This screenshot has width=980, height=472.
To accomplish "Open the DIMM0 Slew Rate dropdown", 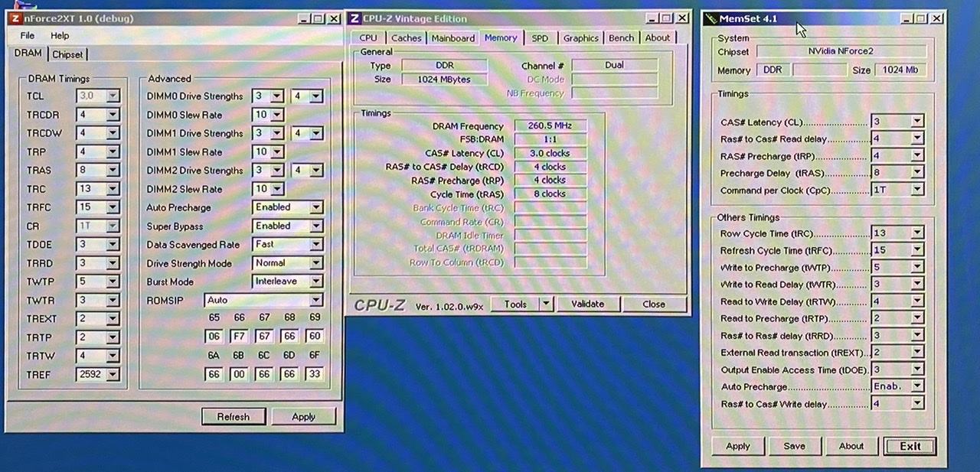I will click(277, 115).
